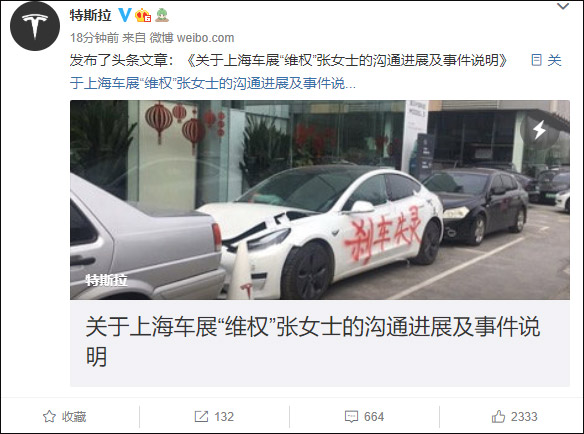This screenshot has height=434, width=584.
Task: Expand the post options chevron menu
Action: coord(562,6)
